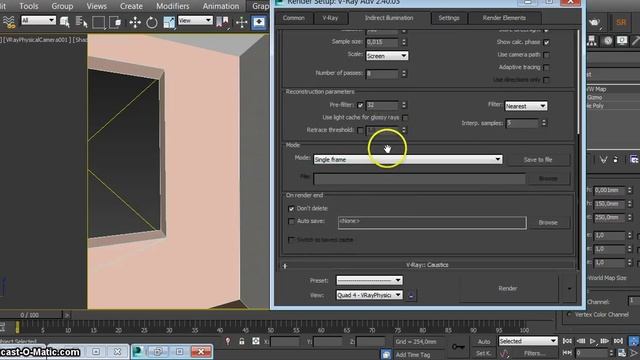
Task: Open the Modifiers menu
Action: tap(173, 6)
